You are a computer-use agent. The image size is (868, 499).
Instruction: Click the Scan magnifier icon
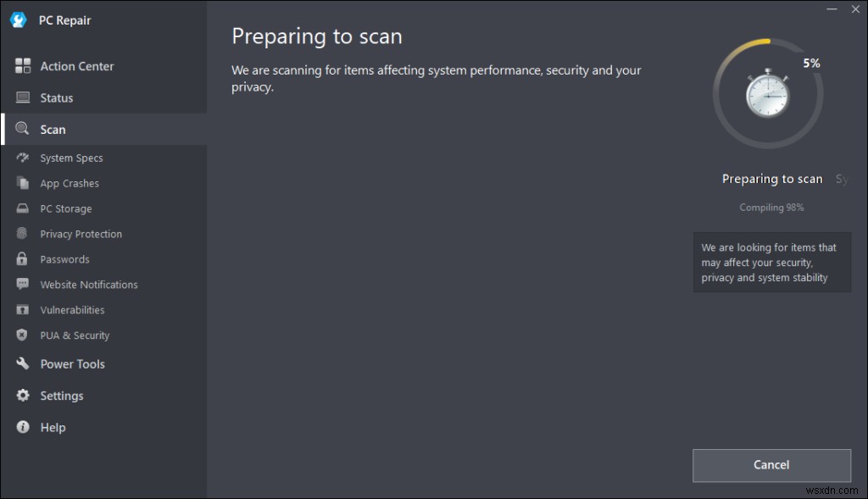[x=22, y=129]
